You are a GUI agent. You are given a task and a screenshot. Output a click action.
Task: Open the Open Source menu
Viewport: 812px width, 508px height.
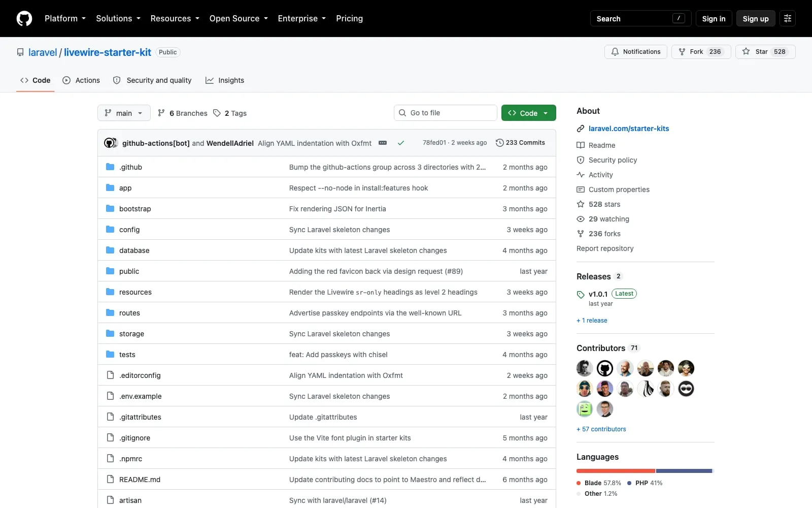coord(239,18)
